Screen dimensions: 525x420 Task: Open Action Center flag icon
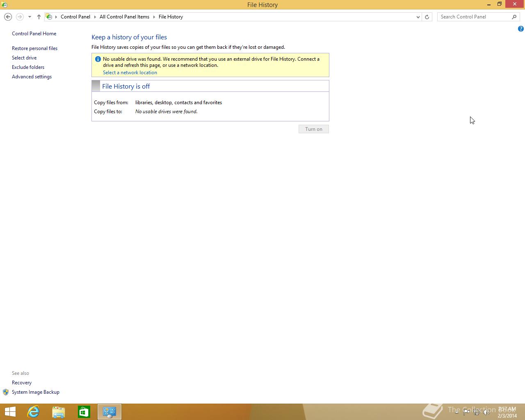(x=466, y=412)
